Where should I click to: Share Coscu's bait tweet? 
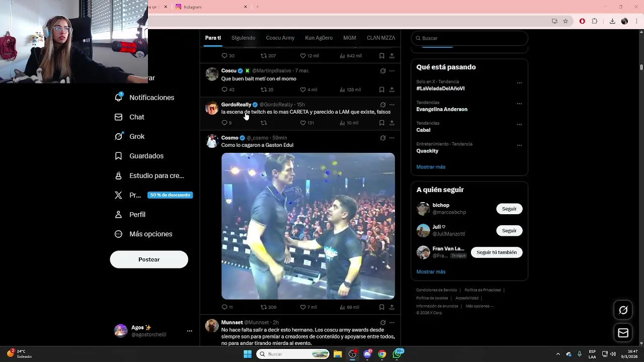pyautogui.click(x=392, y=89)
